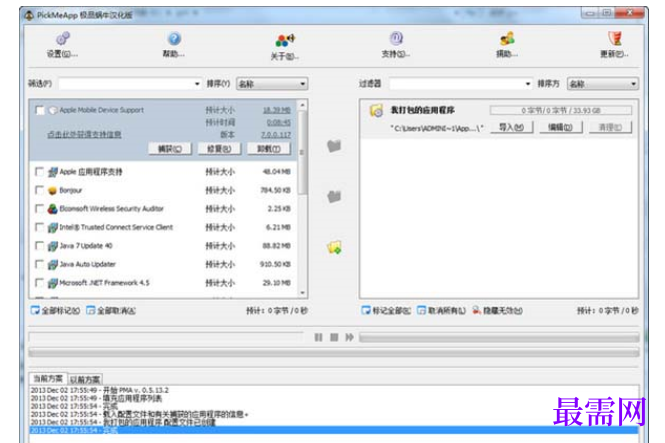The height and width of the screenshot is (443, 665).
Task: Click the right progress bar after fast-forward
Action: click(499, 337)
